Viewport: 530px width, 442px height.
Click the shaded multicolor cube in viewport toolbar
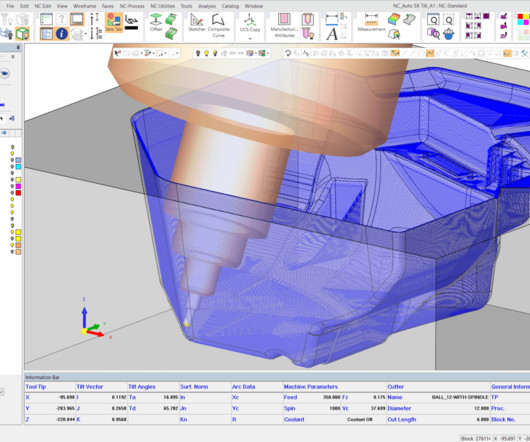point(249,53)
